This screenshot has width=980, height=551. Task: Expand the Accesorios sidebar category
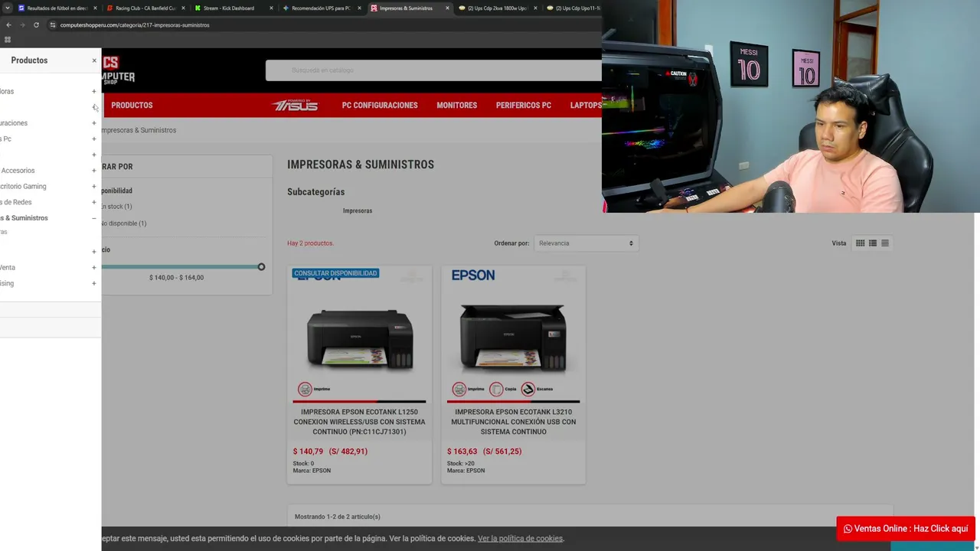[94, 171]
